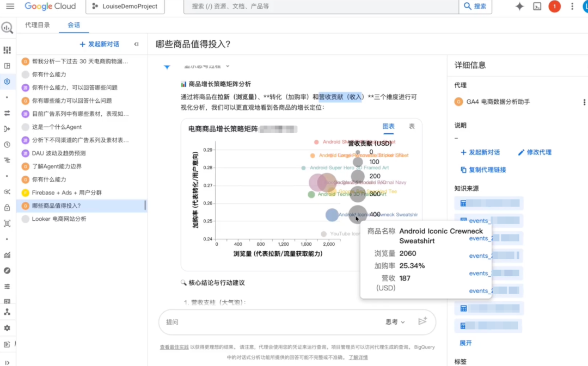This screenshot has height=366, width=588.
Task: Expand the show-thinking-process chevron
Action: 227,66
